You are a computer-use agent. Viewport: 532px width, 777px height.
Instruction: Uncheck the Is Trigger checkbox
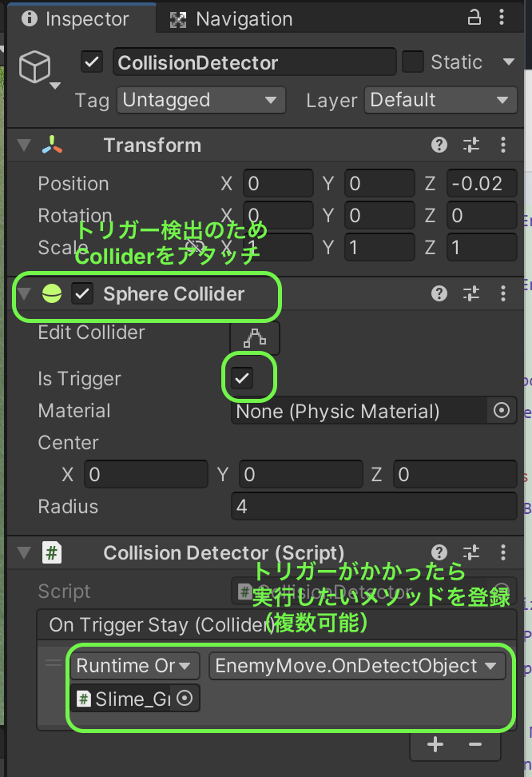[x=242, y=378]
